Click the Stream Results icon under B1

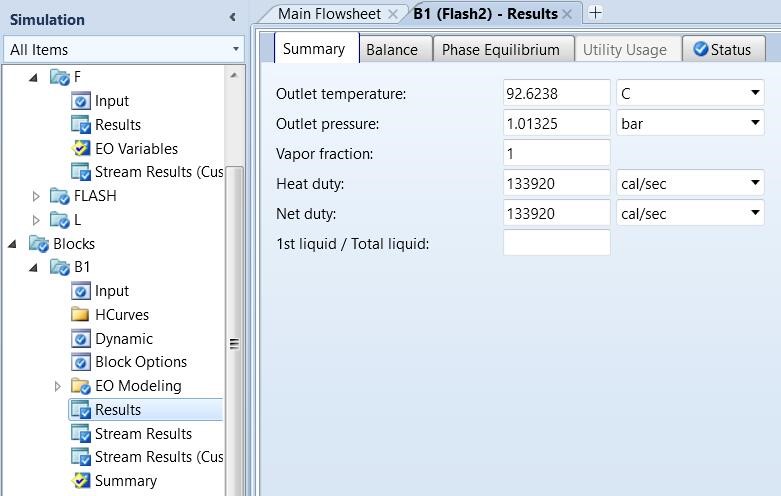tap(81, 433)
